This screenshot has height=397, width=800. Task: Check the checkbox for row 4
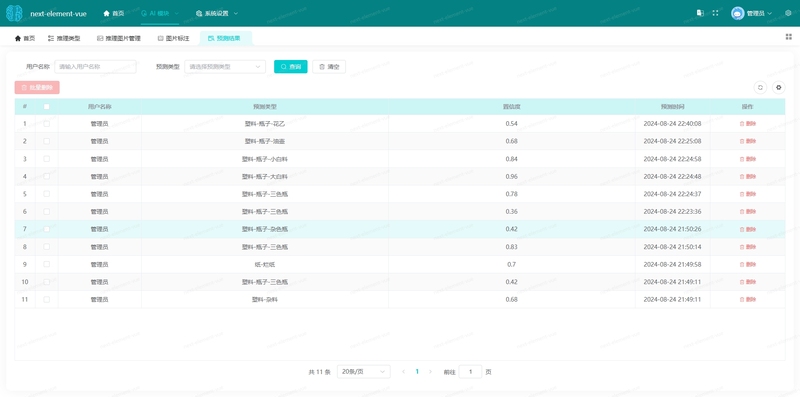(46, 176)
